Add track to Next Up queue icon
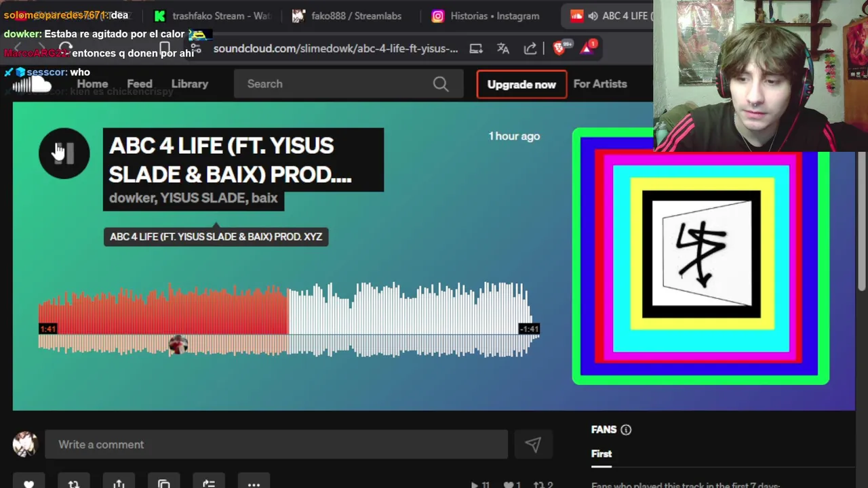 (209, 484)
